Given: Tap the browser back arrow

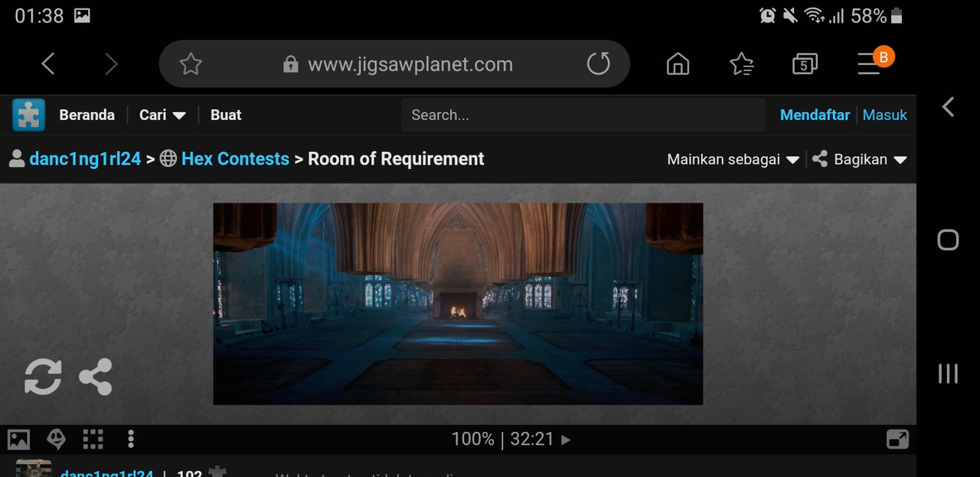Looking at the screenshot, I should (x=48, y=64).
